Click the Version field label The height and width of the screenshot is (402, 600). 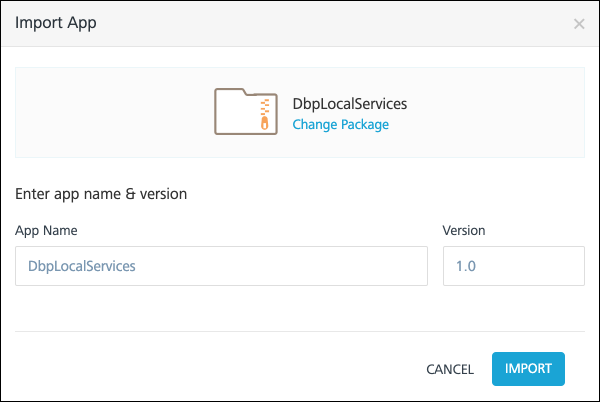click(x=464, y=231)
